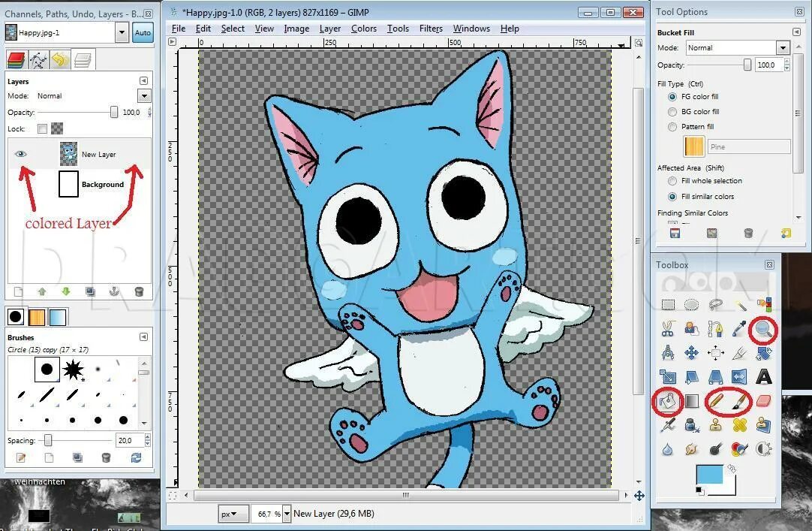The image size is (812, 531).
Task: Raise layer with green up arrow
Action: 43,291
